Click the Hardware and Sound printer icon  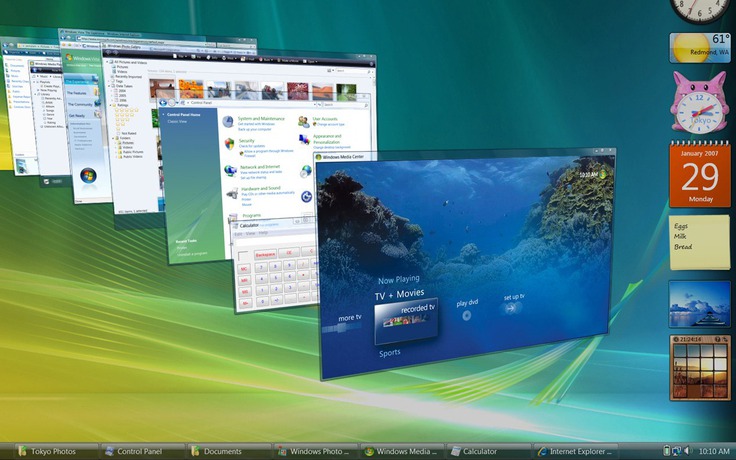[232, 193]
